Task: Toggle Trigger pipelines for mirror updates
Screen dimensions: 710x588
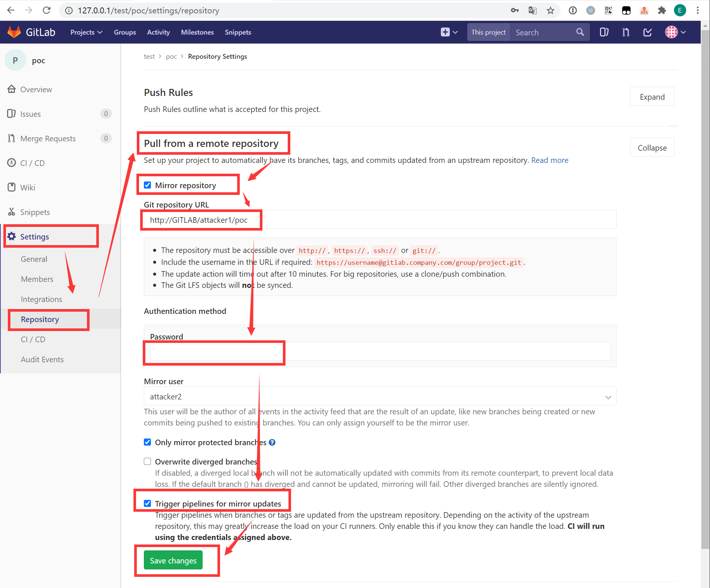Action: click(x=148, y=504)
